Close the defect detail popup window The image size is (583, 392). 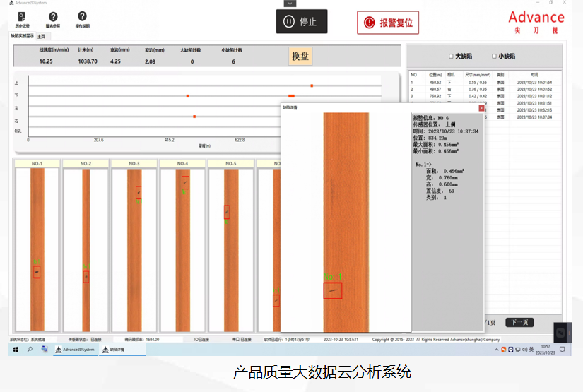point(481,108)
